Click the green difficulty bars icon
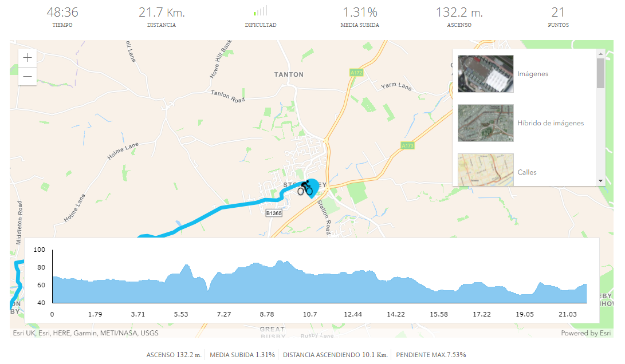The width and height of the screenshot is (625, 364). [261, 11]
